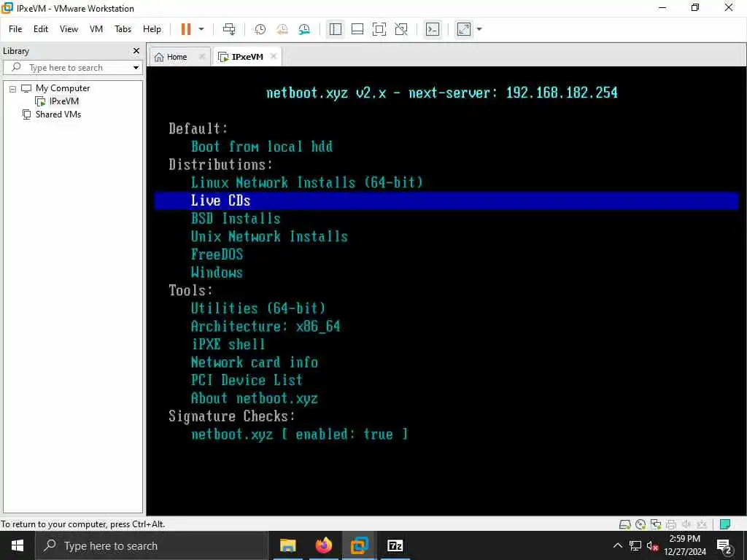This screenshot has width=747, height=560.
Task: Select 'PCI Device List' entry
Action: point(247,381)
